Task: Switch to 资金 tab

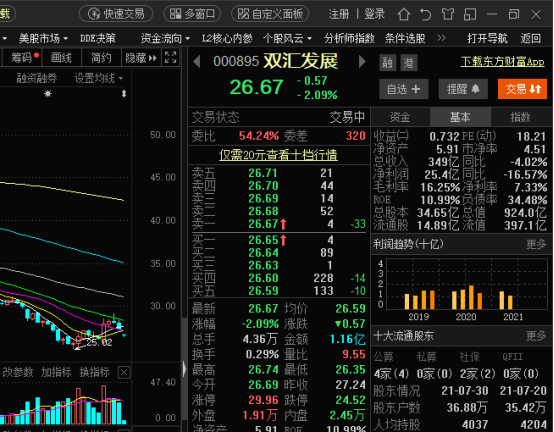Action: 400,117
